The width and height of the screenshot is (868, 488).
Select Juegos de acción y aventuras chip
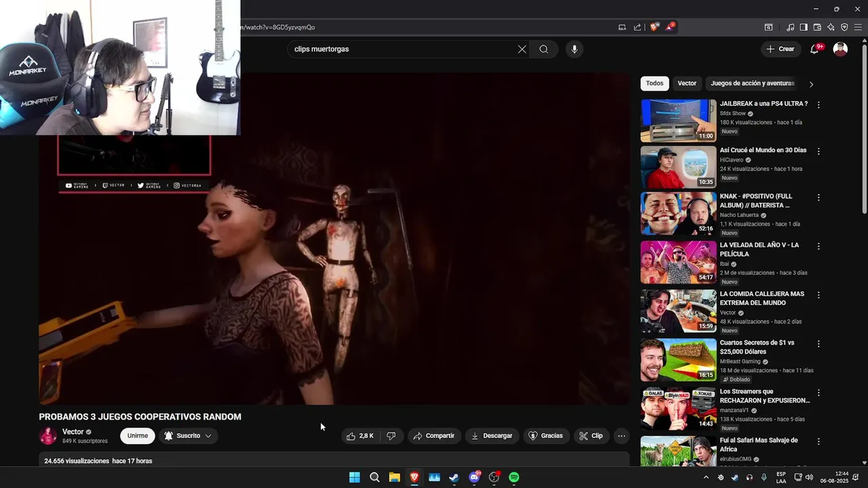(752, 83)
